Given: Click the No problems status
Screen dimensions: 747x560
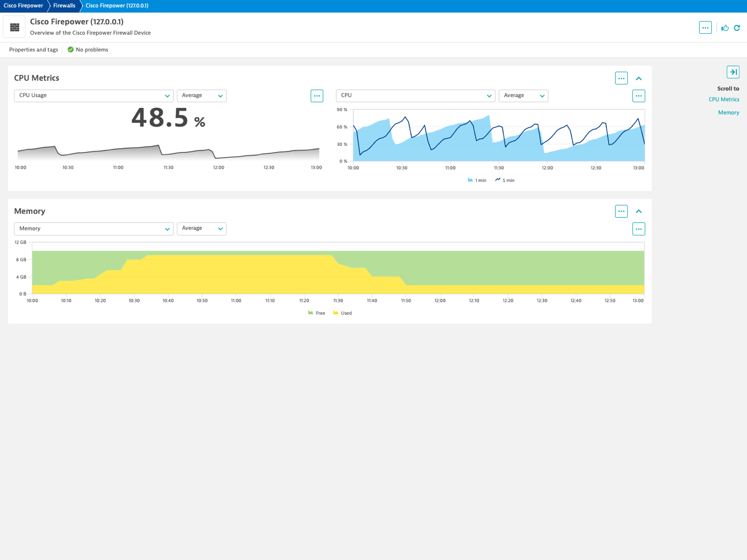Looking at the screenshot, I should click(x=92, y=50).
